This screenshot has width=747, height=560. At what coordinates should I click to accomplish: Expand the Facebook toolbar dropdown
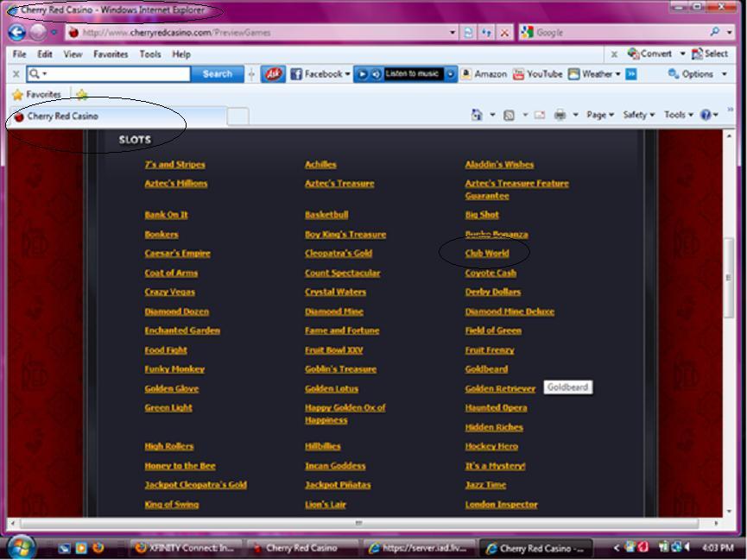coord(347,74)
